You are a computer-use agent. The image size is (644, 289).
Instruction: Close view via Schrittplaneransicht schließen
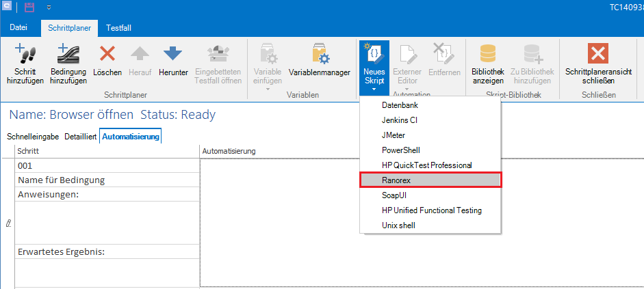pyautogui.click(x=599, y=55)
